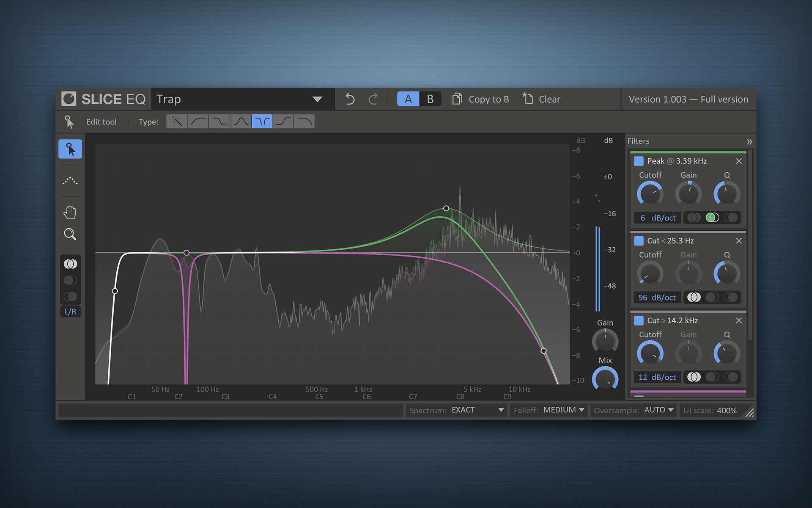Disable the Peak @ 3.39 kHz filter
The width and height of the screenshot is (812, 508).
(639, 161)
